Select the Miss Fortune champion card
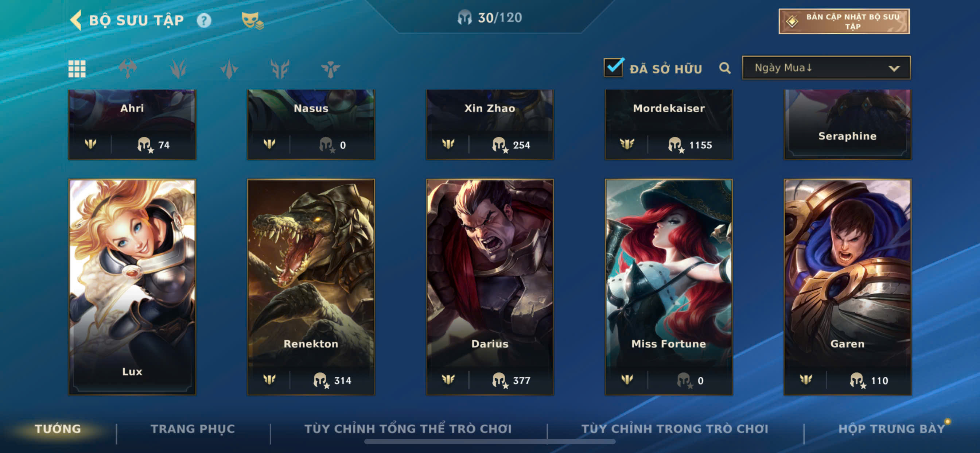This screenshot has height=453, width=980. click(668, 287)
